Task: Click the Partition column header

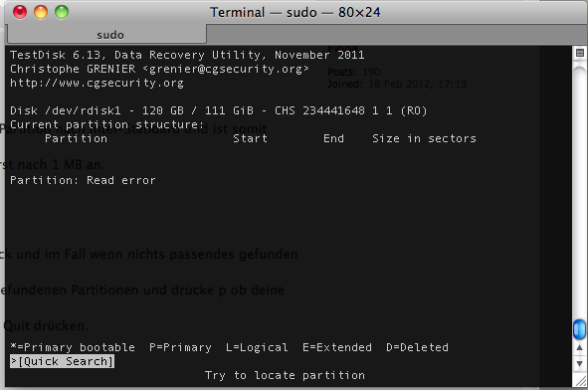Action: coord(77,138)
